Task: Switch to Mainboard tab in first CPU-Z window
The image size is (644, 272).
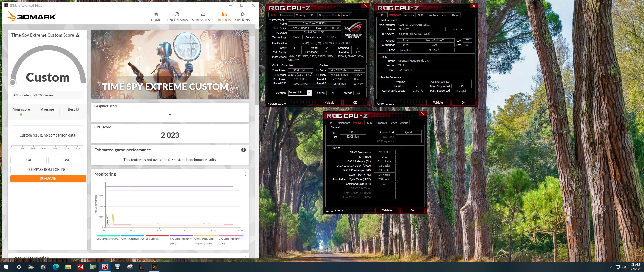Action: (x=287, y=15)
